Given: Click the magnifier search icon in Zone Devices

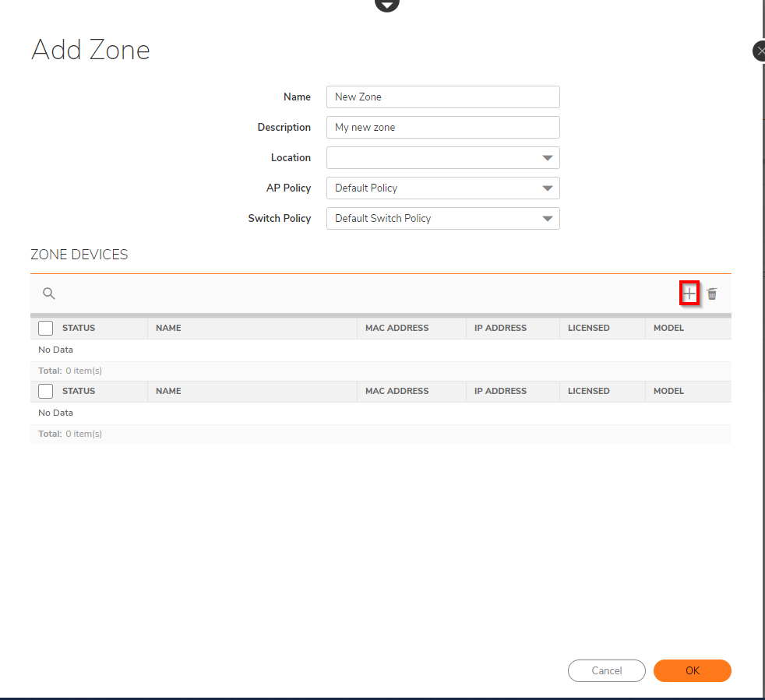Looking at the screenshot, I should coord(49,294).
